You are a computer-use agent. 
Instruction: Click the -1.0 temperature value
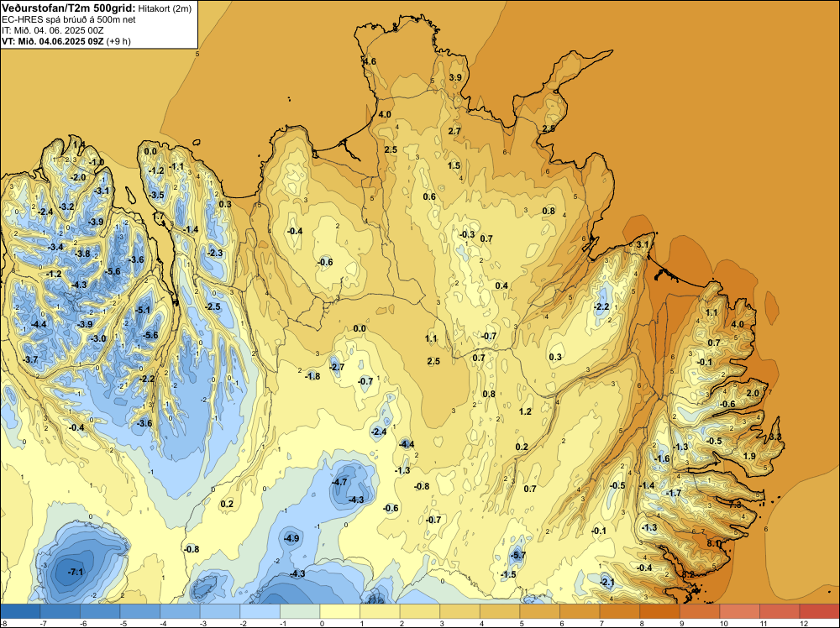point(97,162)
